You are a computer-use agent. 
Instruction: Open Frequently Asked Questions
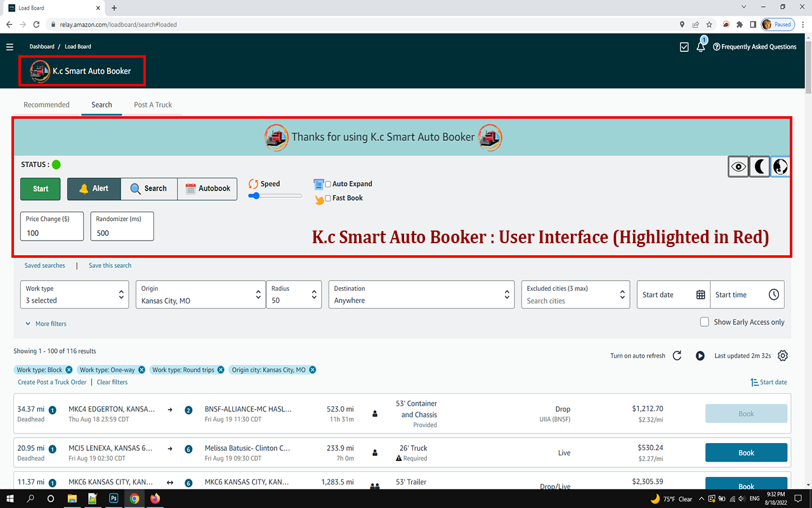[x=755, y=47]
